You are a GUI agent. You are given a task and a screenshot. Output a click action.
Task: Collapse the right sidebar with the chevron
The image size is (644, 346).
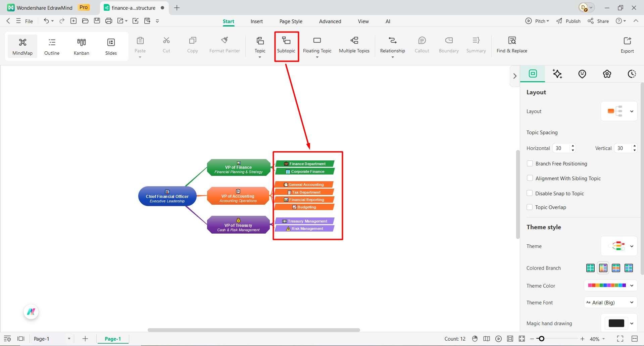click(x=515, y=76)
